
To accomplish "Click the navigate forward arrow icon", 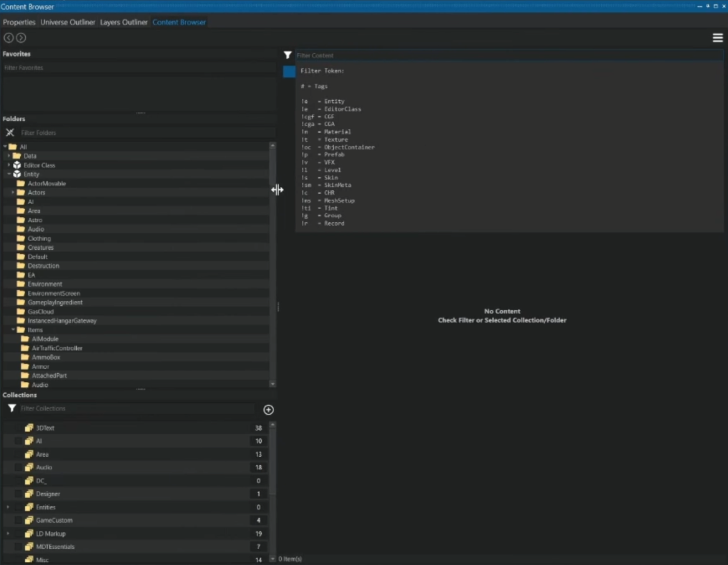I will pyautogui.click(x=21, y=38).
